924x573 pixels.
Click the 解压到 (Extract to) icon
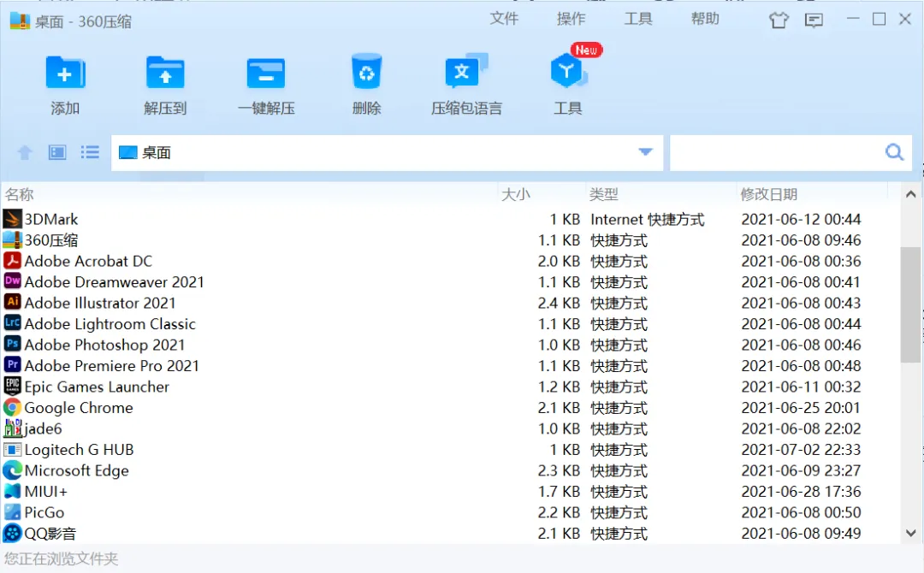tap(165, 73)
